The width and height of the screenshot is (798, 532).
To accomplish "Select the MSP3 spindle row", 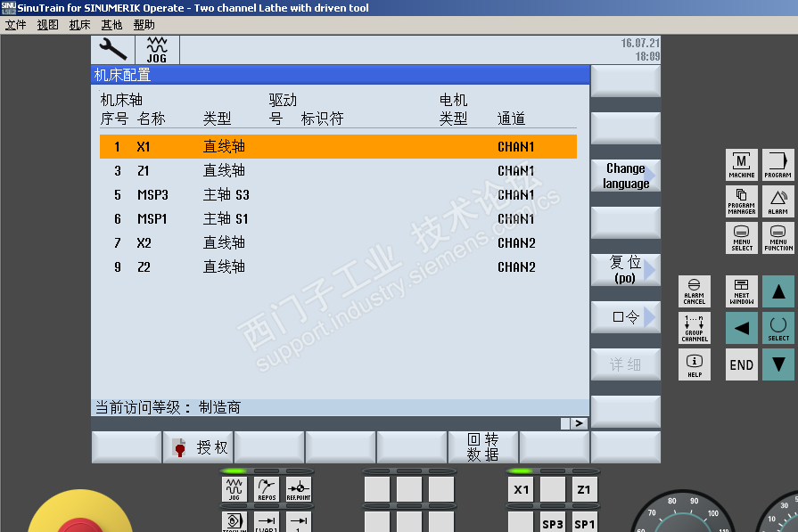I will [x=338, y=195].
